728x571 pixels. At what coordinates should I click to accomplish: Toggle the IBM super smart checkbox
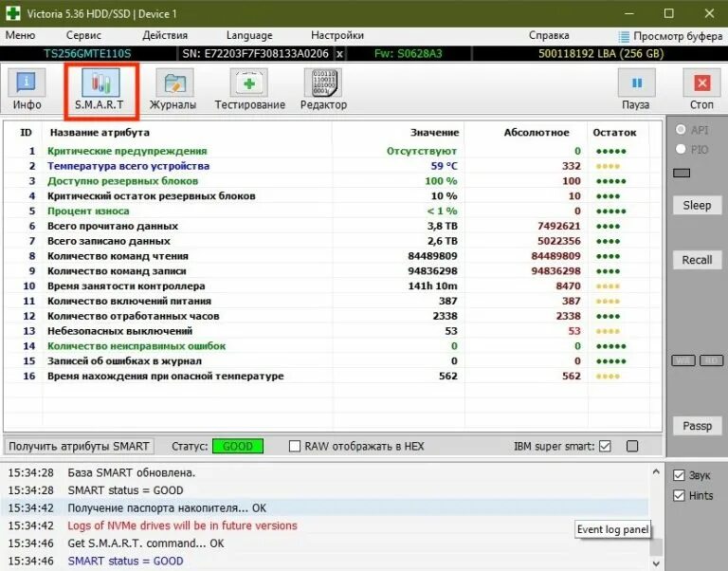pyautogui.click(x=605, y=446)
